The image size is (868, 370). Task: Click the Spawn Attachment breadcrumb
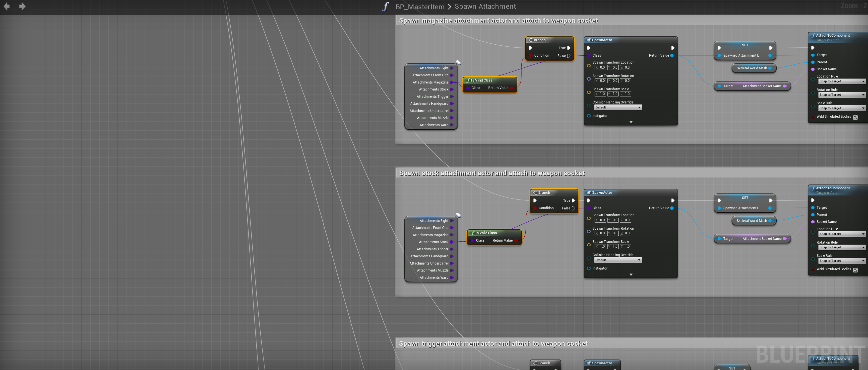pos(485,6)
